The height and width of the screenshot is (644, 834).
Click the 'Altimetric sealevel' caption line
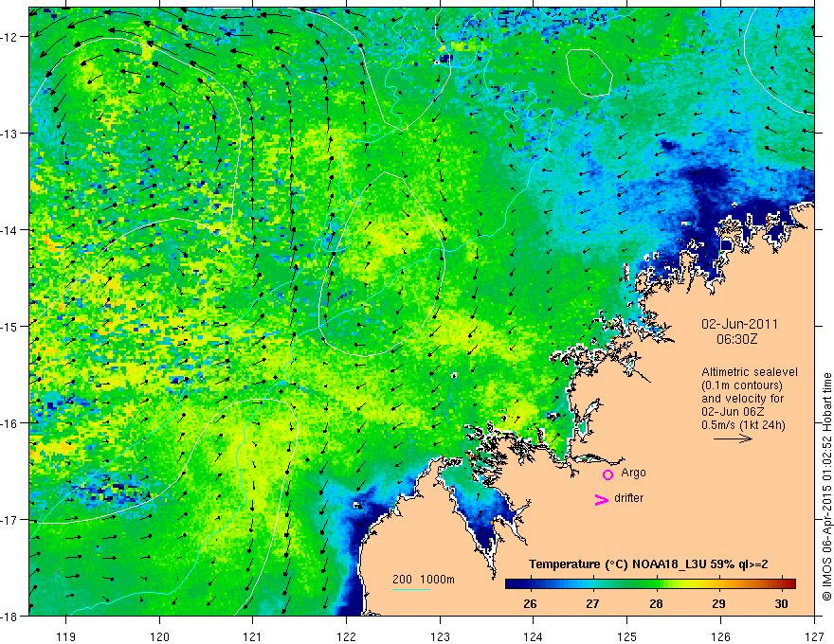749,372
